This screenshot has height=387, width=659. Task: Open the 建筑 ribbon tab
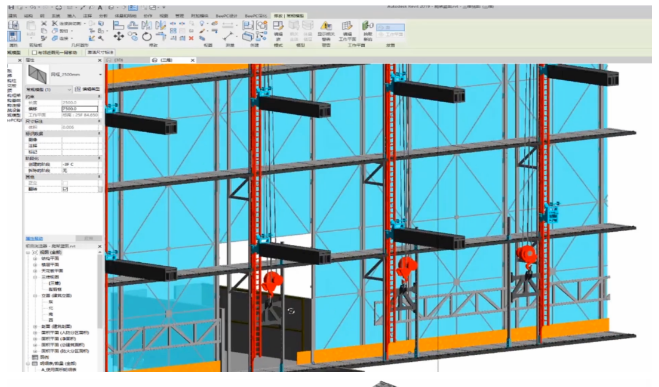pos(13,16)
